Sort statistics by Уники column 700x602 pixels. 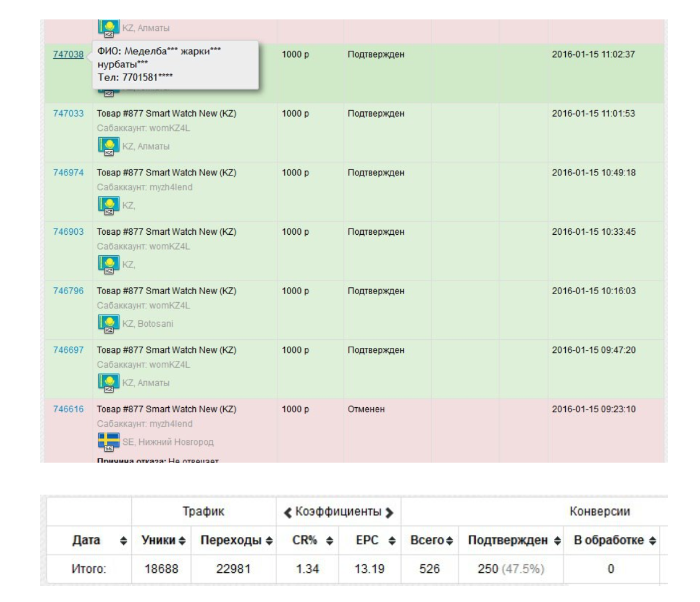point(162,540)
